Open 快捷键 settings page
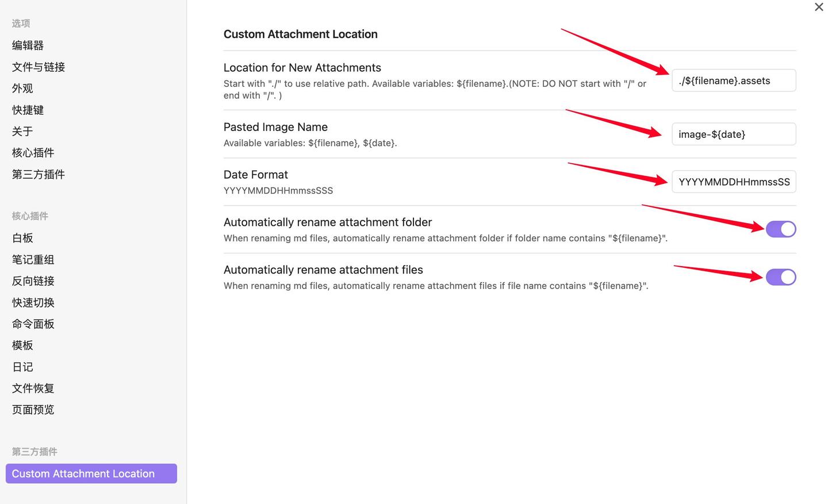The width and height of the screenshot is (828, 504). pos(28,110)
